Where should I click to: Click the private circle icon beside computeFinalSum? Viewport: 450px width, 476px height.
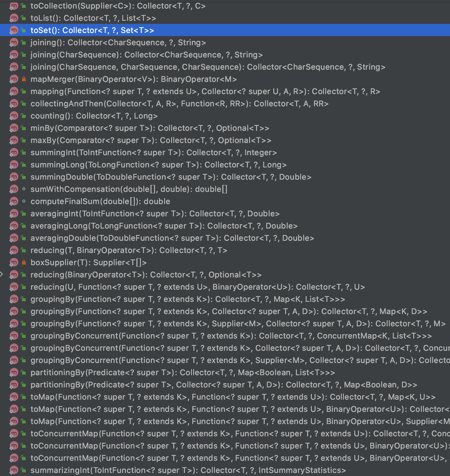point(24,201)
